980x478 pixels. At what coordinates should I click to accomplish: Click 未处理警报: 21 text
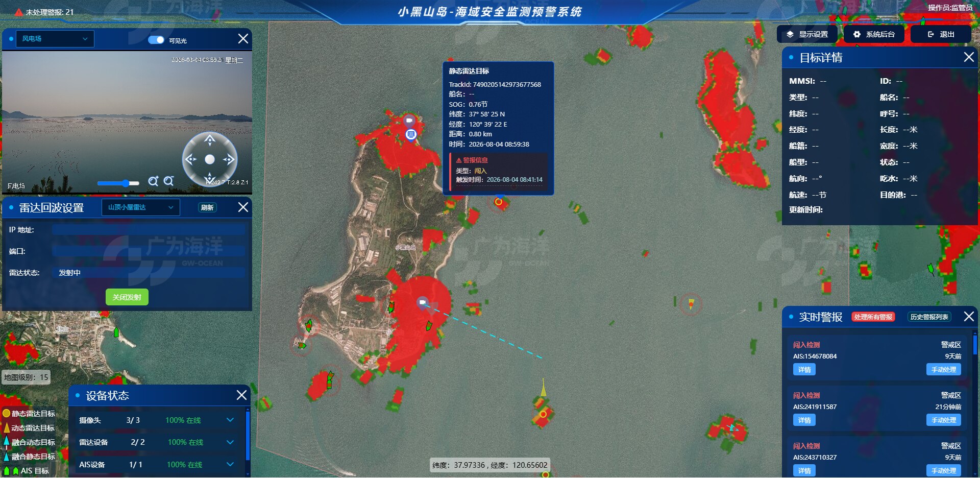(x=50, y=12)
